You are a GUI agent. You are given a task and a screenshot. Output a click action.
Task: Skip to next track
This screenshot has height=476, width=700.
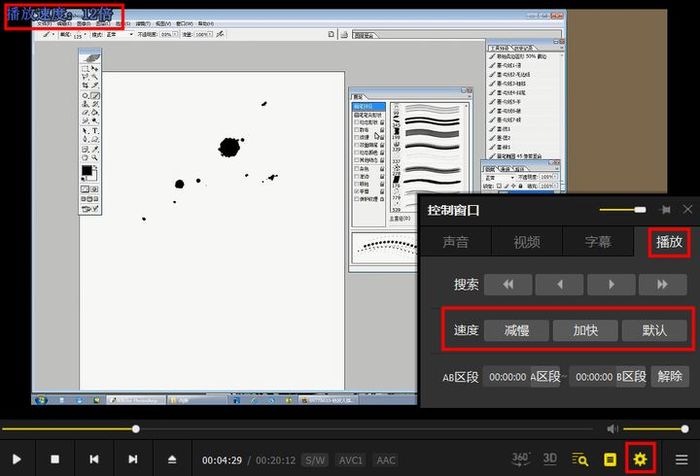coord(132,459)
